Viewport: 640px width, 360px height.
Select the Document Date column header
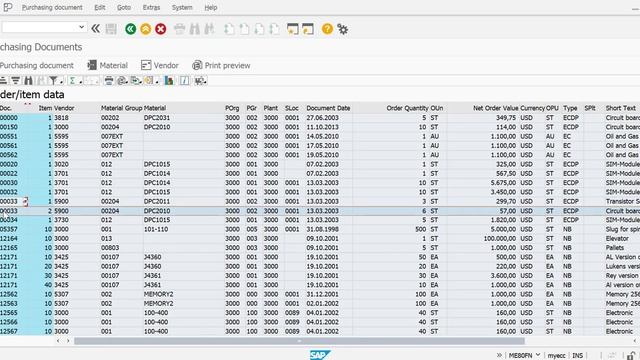[x=328, y=108]
